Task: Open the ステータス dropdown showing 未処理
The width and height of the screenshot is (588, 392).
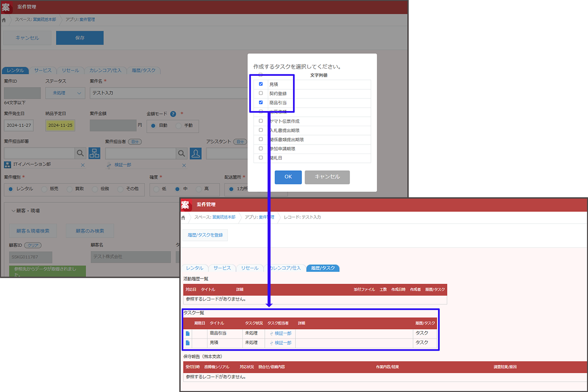Action: click(65, 93)
